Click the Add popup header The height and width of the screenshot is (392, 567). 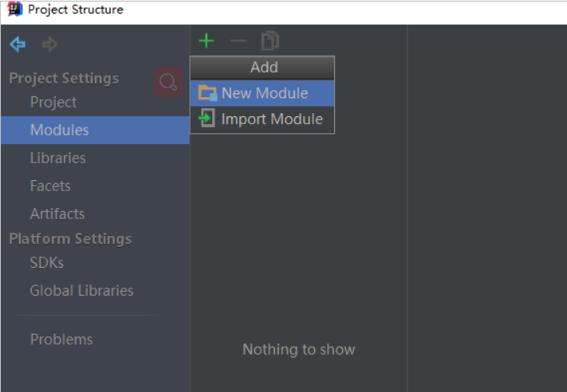[262, 68]
